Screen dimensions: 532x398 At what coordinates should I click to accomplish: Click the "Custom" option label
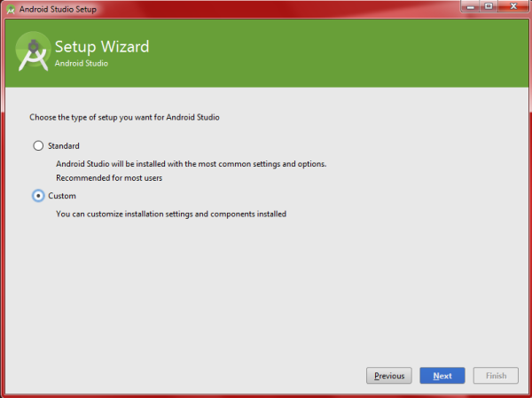pos(62,196)
